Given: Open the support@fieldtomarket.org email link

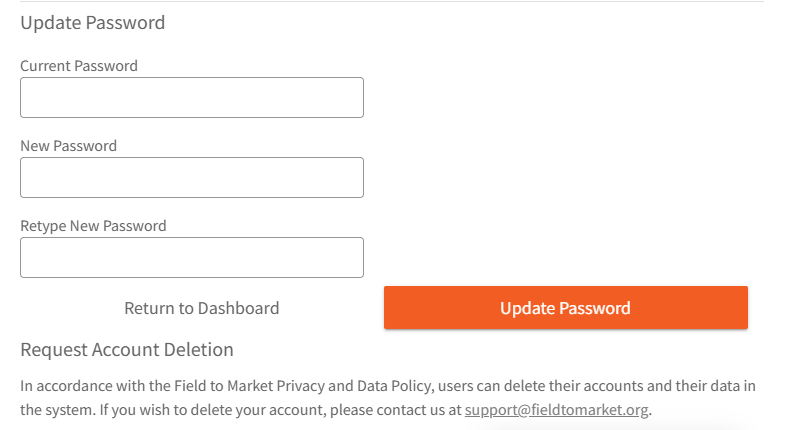Looking at the screenshot, I should click(557, 410).
